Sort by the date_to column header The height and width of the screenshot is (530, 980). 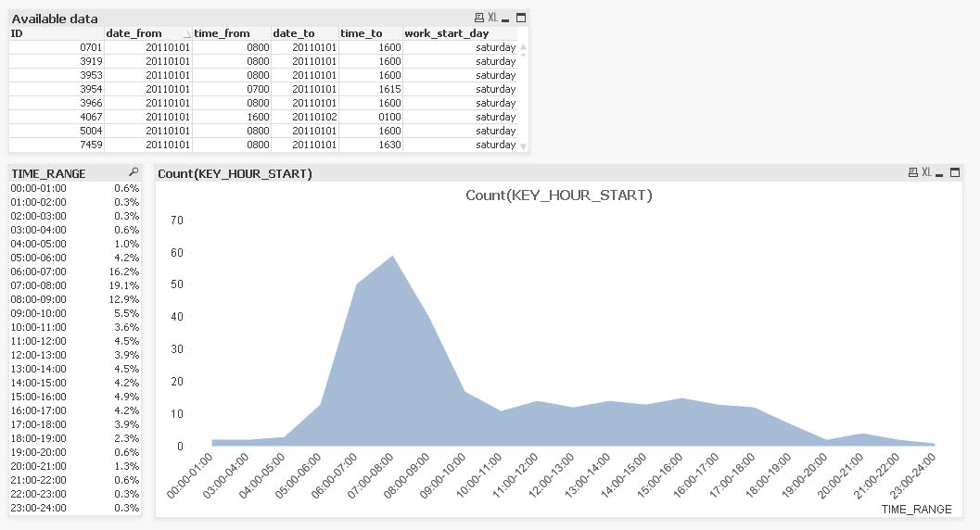click(304, 33)
